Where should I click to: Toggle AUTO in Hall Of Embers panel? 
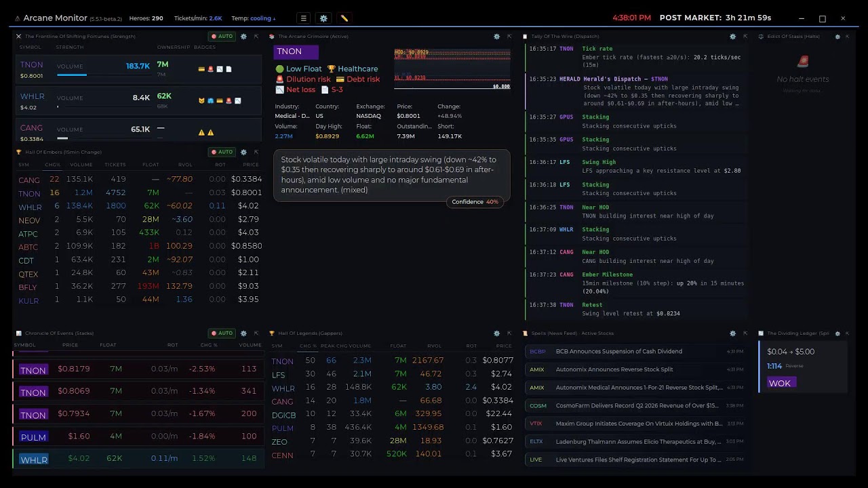222,152
